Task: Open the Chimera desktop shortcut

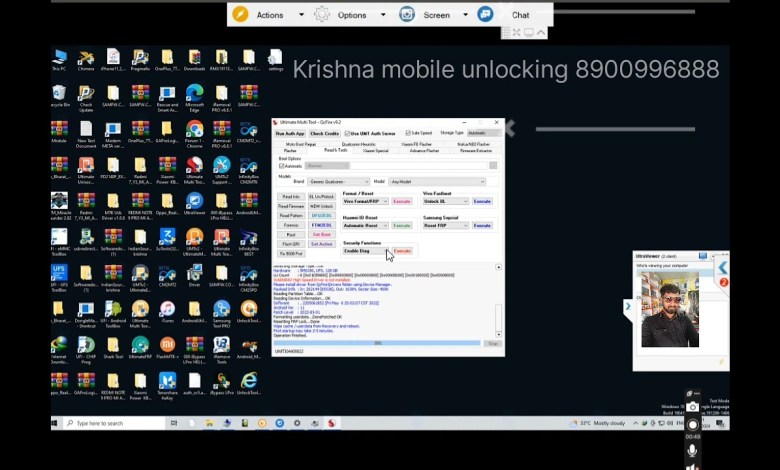Action: point(86,61)
